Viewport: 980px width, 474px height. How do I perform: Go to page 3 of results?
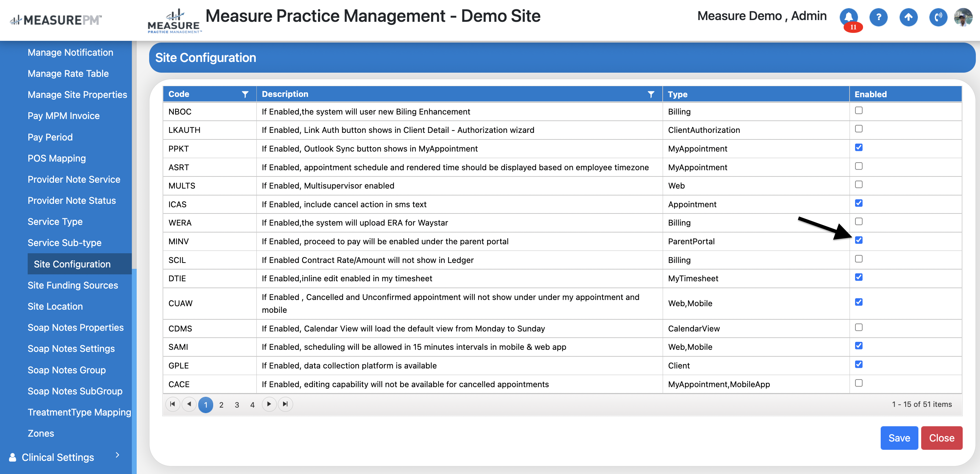pyautogui.click(x=237, y=405)
